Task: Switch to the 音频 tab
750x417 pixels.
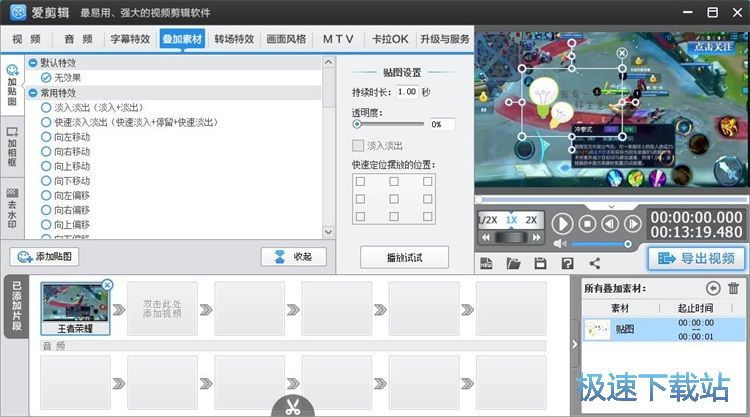Action: [78, 39]
